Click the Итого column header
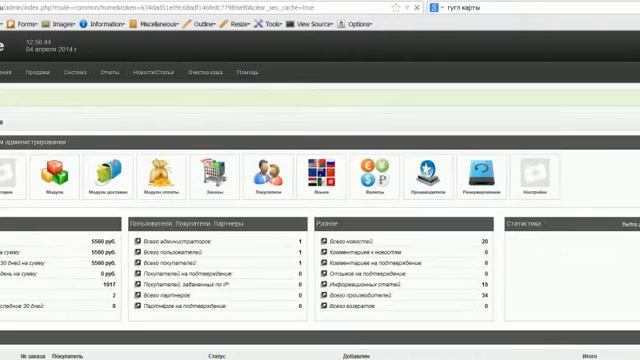The height and width of the screenshot is (360, 640). tap(589, 356)
